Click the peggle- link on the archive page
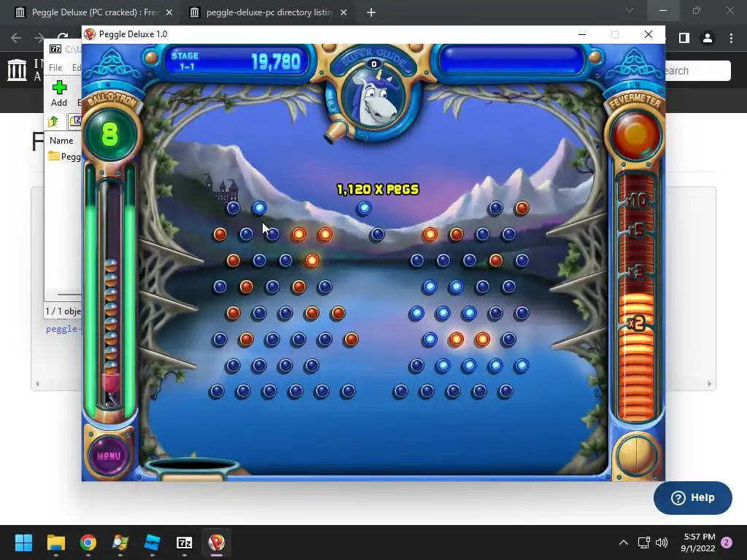The image size is (747, 560). 64,329
